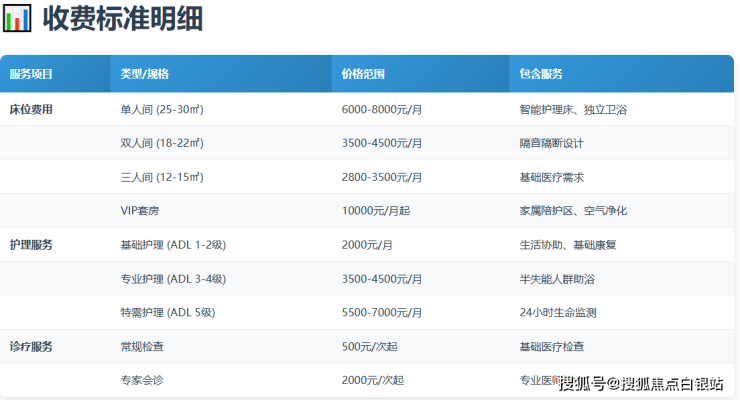The image size is (740, 400).
Task: Select the 床位费用 category cell
Action: coord(31,109)
